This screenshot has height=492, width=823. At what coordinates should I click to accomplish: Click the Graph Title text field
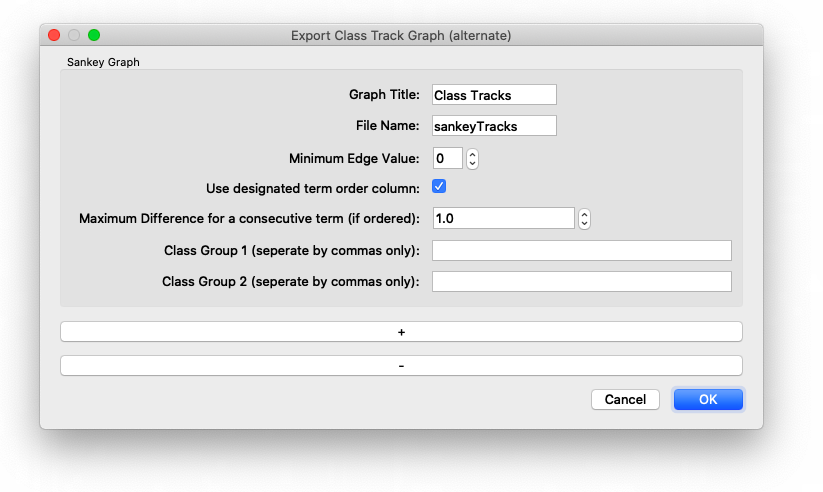[x=494, y=95]
